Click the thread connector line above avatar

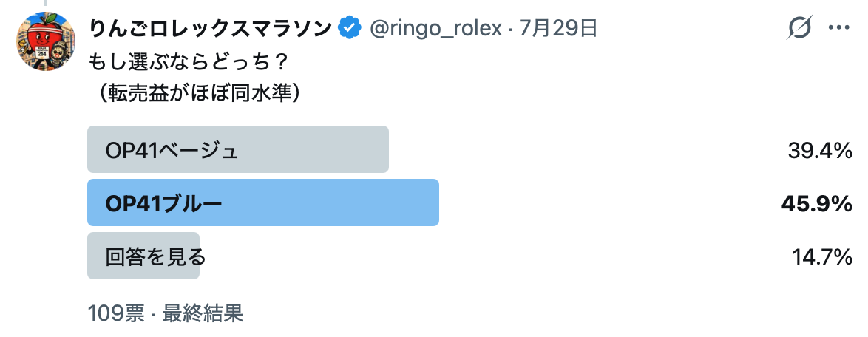[x=46, y=3]
